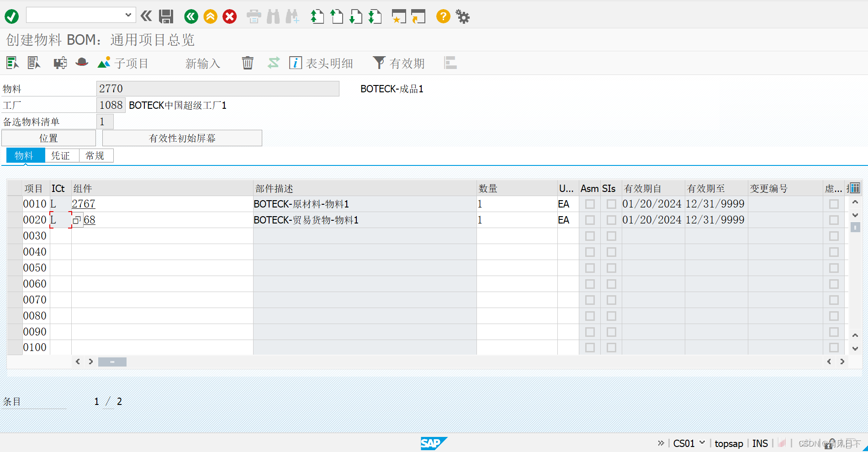Image resolution: width=868 pixels, height=452 pixels.
Task: Click the grey hierarchy structure icon
Action: 450,63
